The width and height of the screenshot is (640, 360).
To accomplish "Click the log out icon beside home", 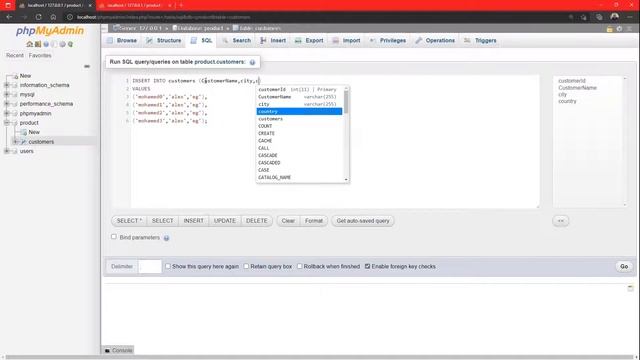I will (38, 44).
